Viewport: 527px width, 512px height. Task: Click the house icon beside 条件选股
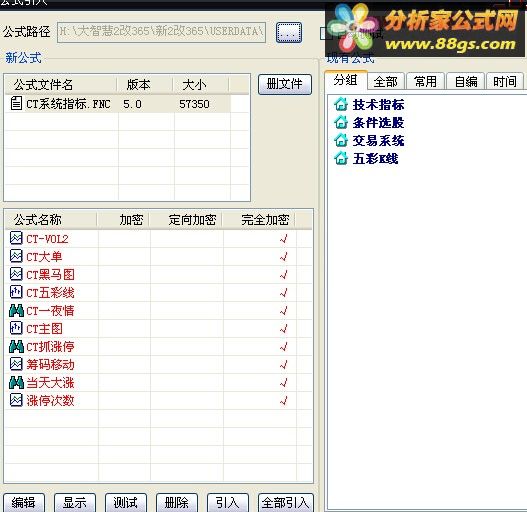341,122
